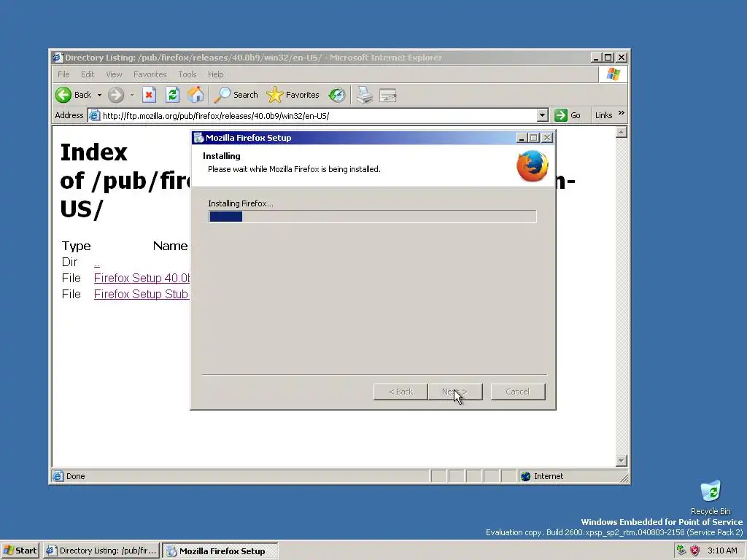747x560 pixels.
Task: Click the Cancel button in Firefox Setup
Action: [x=518, y=392]
